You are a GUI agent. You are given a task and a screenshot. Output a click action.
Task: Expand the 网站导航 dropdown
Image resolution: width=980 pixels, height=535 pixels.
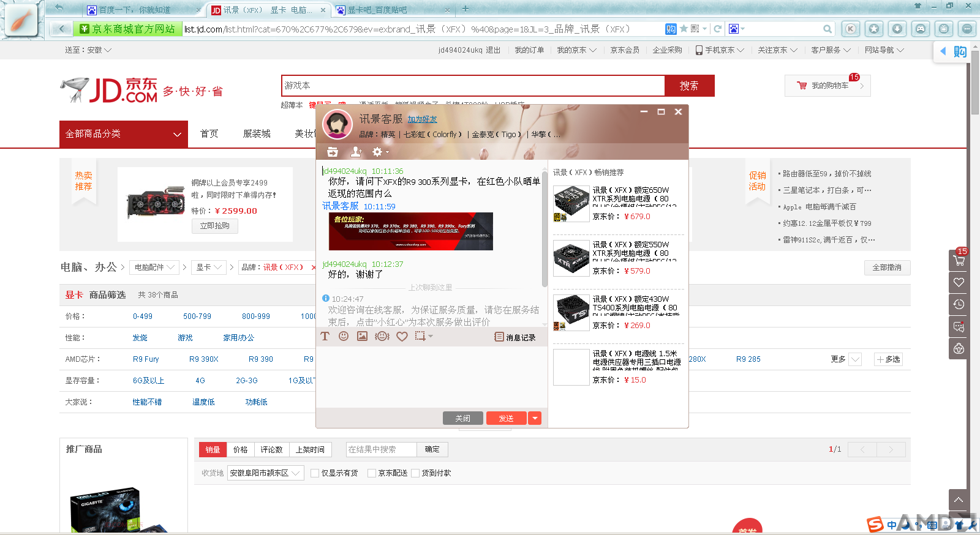point(884,50)
